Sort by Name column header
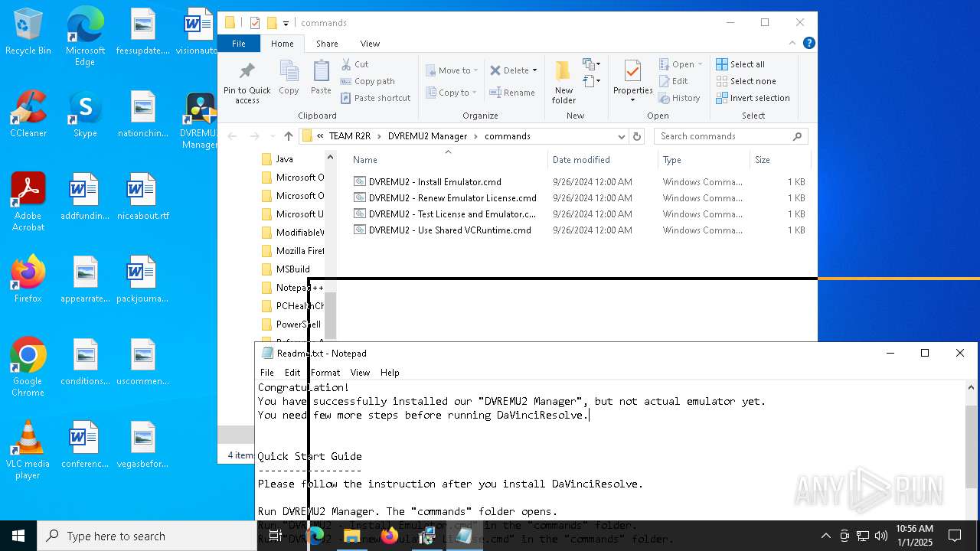The width and height of the screenshot is (980, 551). coord(448,160)
